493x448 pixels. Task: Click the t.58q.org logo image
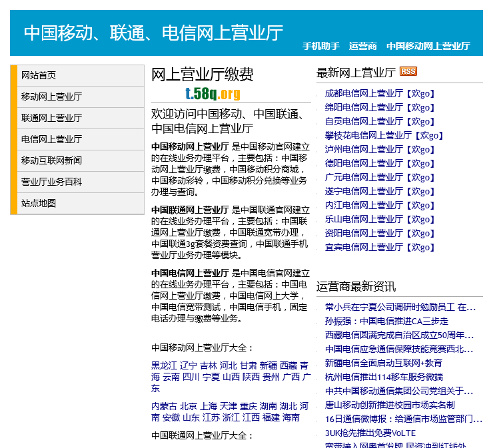coord(213,93)
